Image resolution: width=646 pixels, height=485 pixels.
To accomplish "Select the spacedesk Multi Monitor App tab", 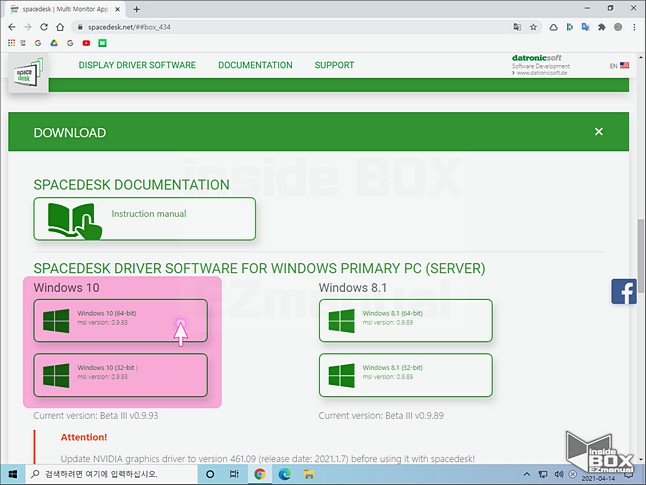I will 65,9.
